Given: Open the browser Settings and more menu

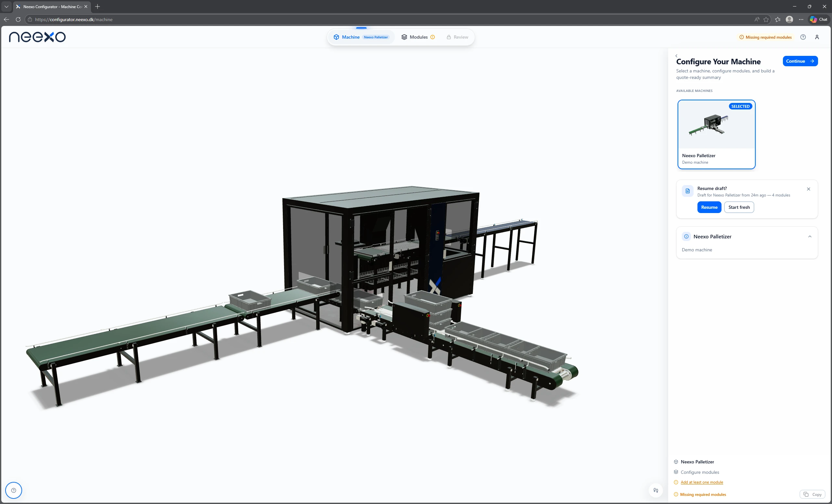Looking at the screenshot, I should pos(801,19).
